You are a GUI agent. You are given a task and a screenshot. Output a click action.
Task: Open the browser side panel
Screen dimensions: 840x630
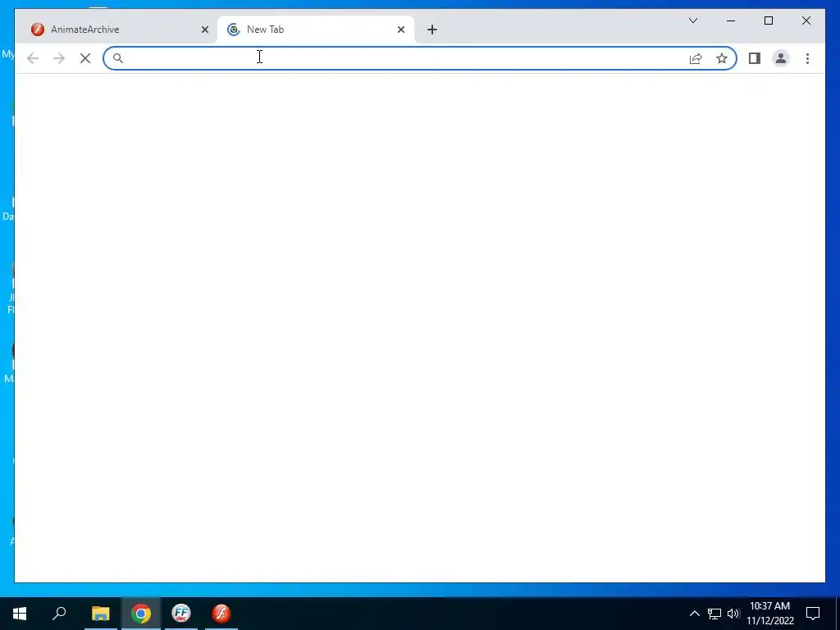(x=755, y=58)
